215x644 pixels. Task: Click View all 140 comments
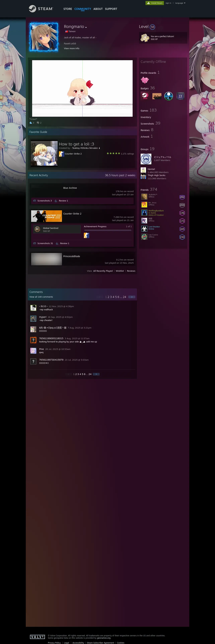tap(41, 297)
